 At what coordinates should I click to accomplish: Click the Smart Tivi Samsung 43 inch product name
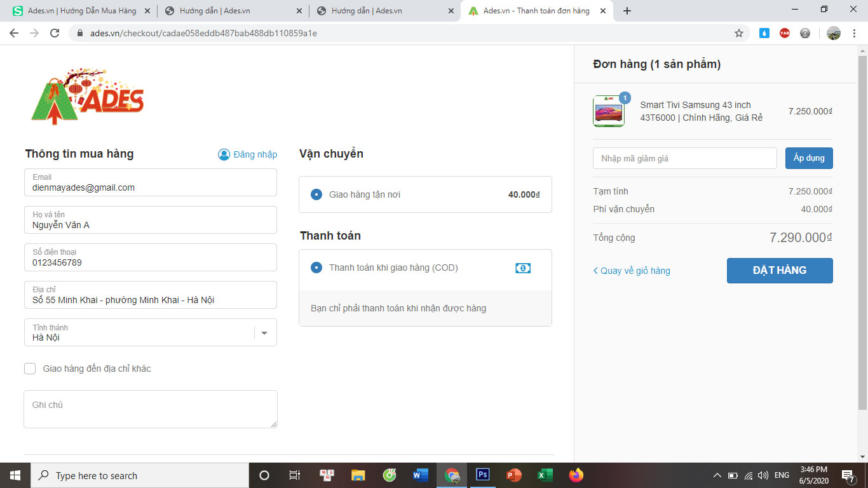coord(702,111)
